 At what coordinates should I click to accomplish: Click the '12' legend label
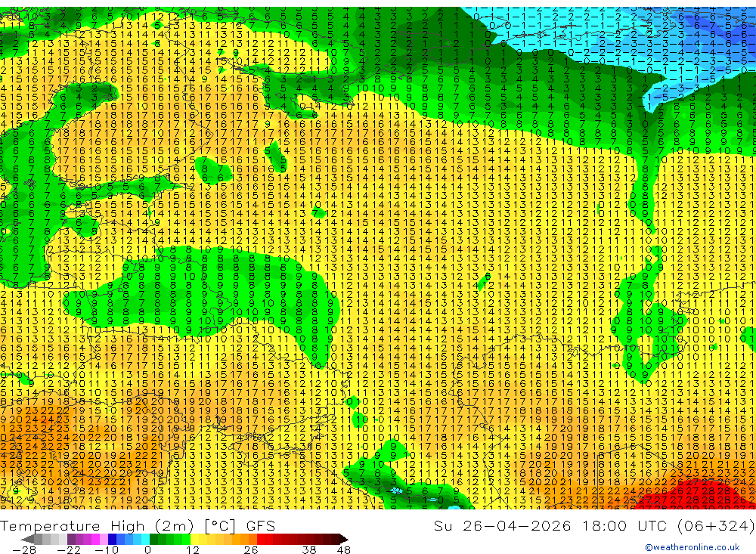click(193, 550)
